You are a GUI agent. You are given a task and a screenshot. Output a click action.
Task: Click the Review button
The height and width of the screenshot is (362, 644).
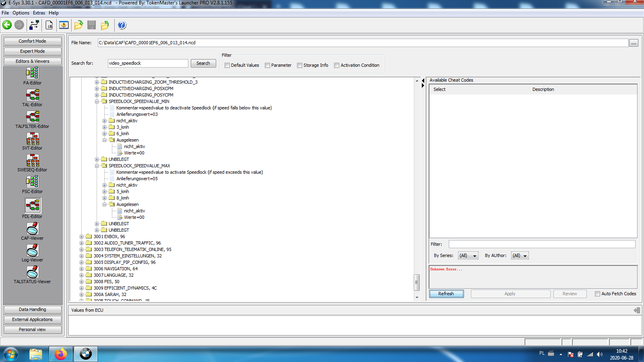point(570,294)
